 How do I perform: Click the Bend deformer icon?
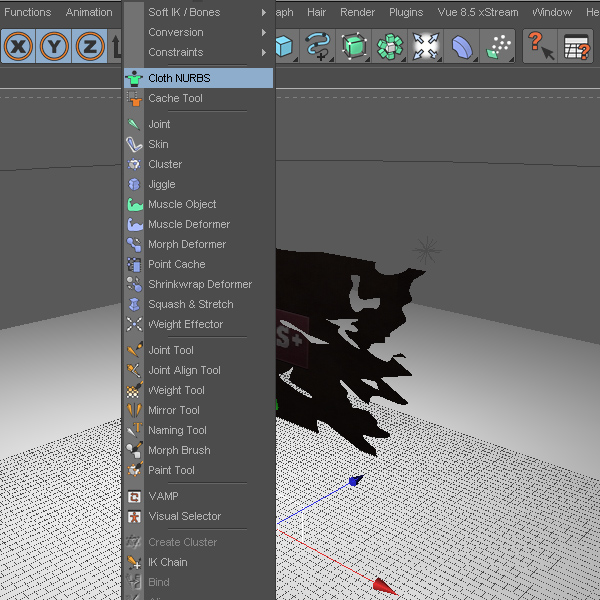tap(461, 46)
